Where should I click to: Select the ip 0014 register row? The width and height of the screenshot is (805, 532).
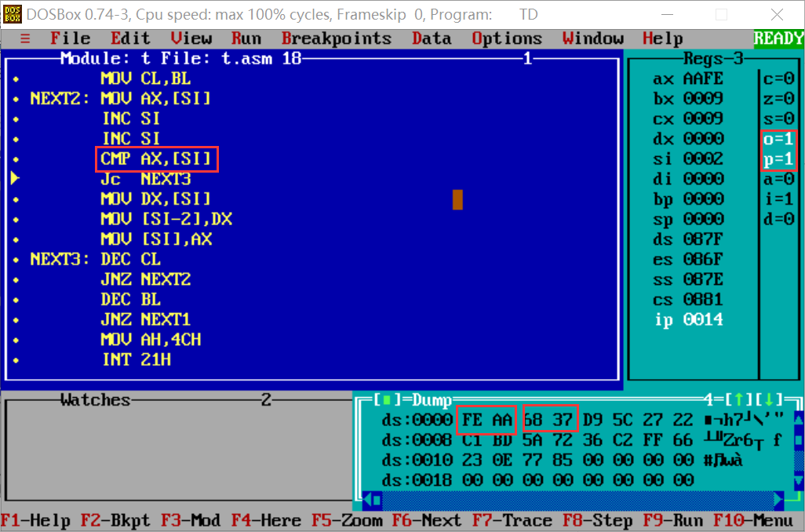(x=688, y=319)
